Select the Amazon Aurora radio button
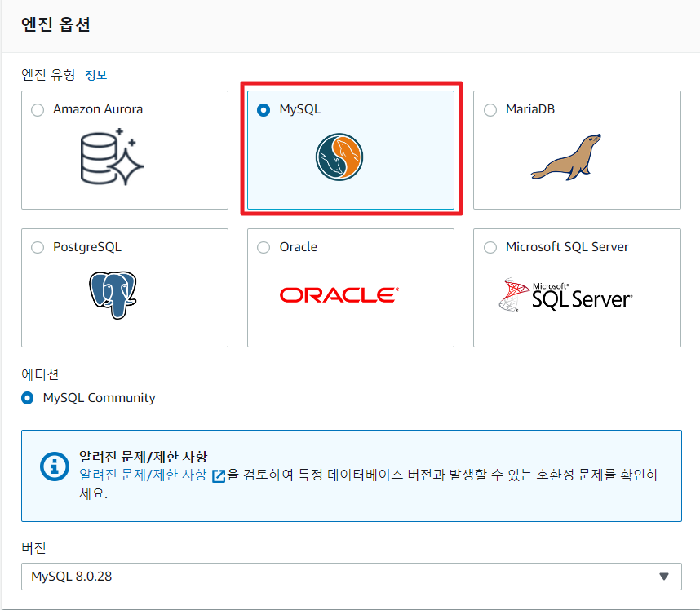Viewport: 700px width, 610px height. pyautogui.click(x=38, y=110)
